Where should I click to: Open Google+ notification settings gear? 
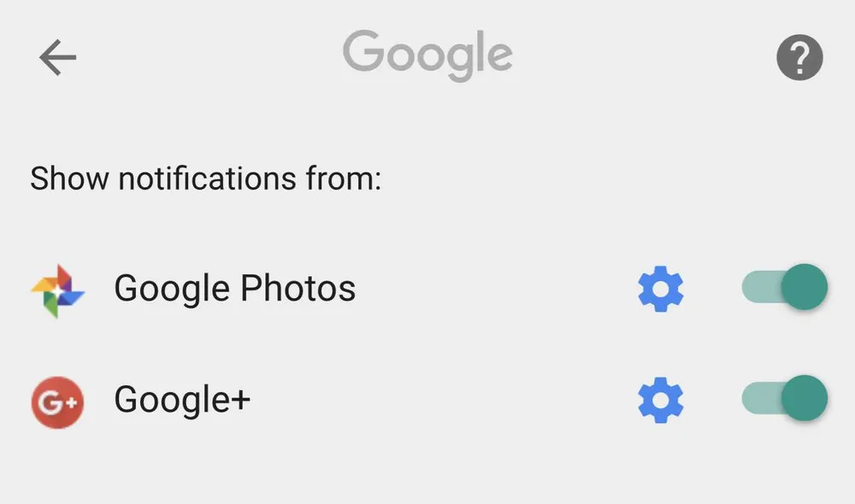click(x=661, y=399)
